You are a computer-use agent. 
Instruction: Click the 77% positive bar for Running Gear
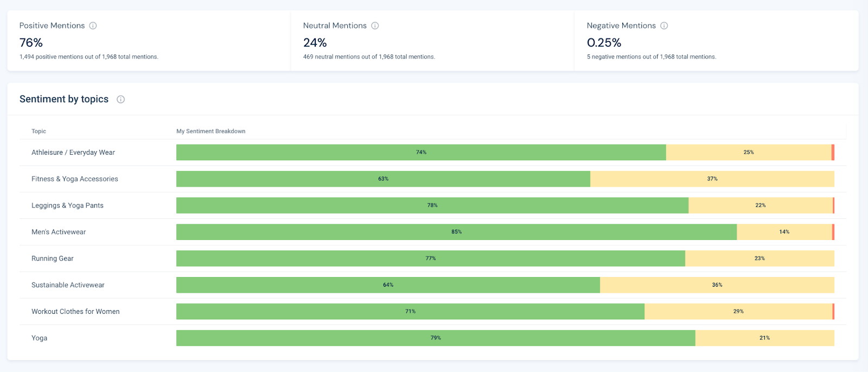click(431, 258)
